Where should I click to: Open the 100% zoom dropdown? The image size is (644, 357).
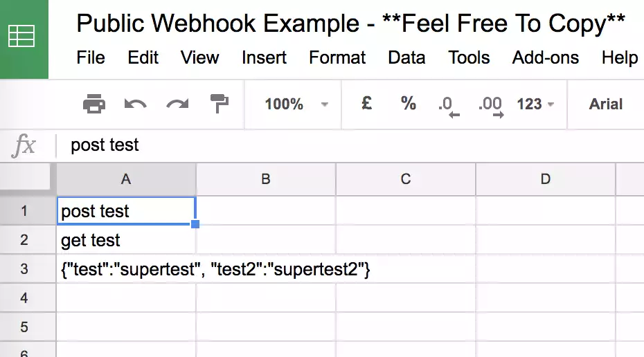(296, 104)
